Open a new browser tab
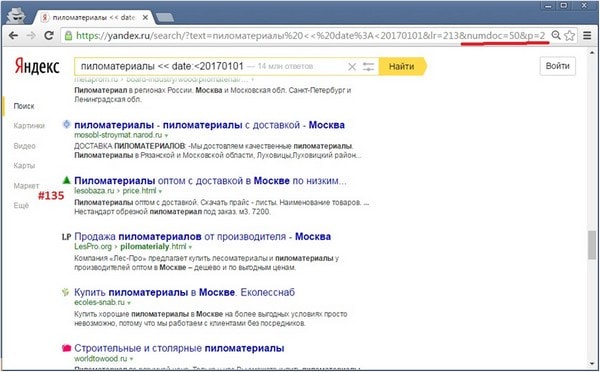Image resolution: width=600 pixels, height=372 pixels. point(165,17)
